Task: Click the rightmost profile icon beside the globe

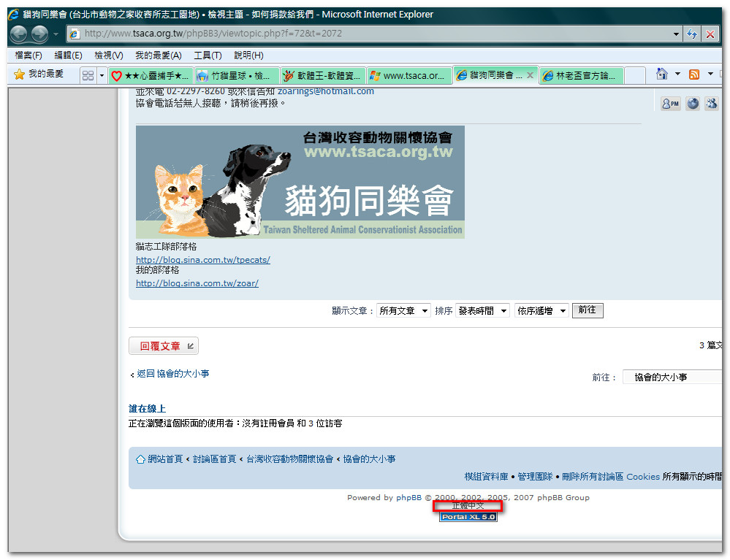Action: point(712,104)
